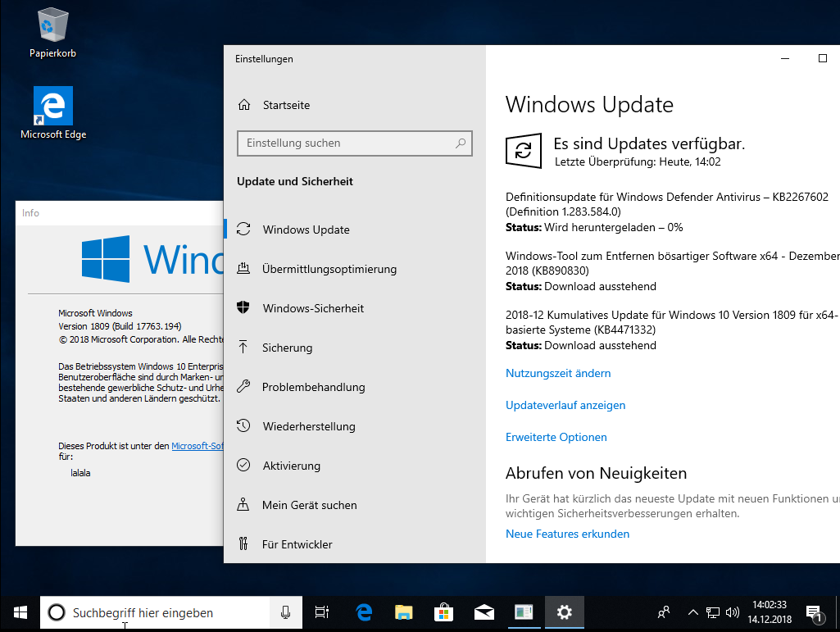
Task: Open the taskbar clock and date
Action: point(770,612)
